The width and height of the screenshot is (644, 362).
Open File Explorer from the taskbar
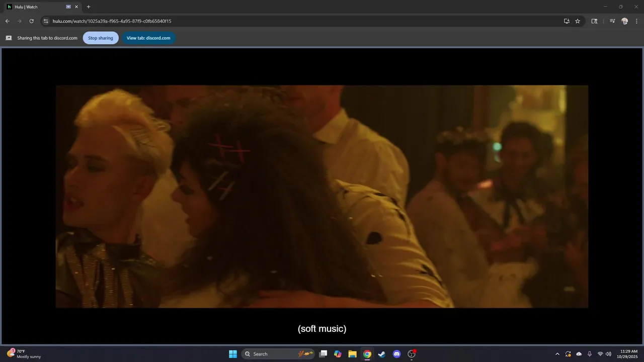[353, 354]
